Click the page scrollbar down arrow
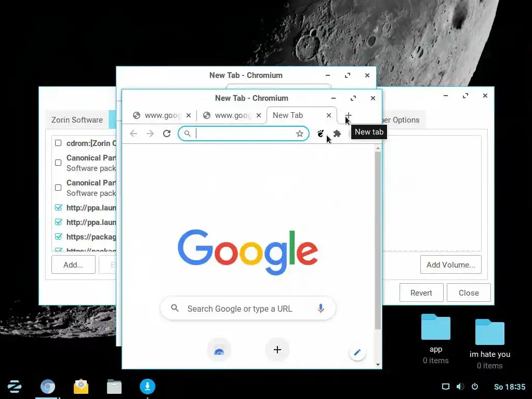 tap(378, 365)
